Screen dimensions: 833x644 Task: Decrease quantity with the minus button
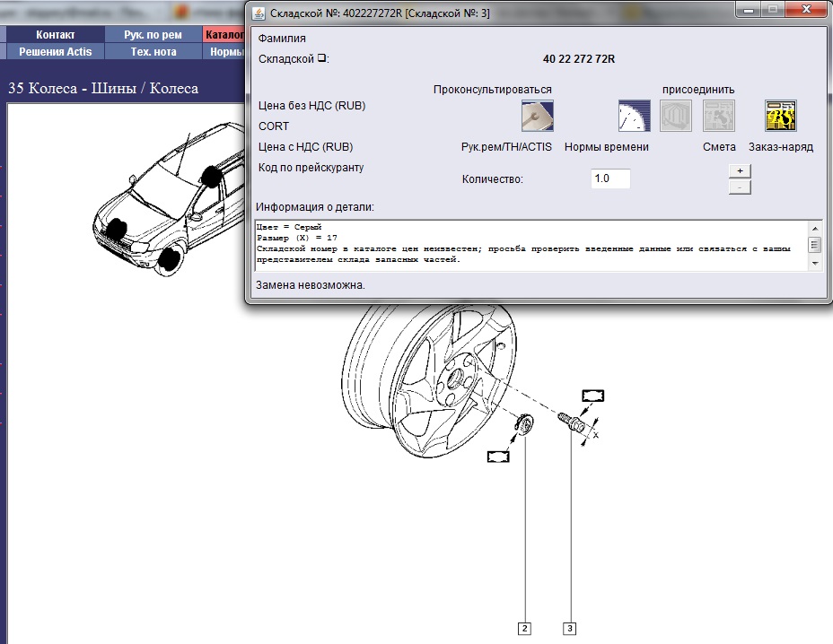740,187
